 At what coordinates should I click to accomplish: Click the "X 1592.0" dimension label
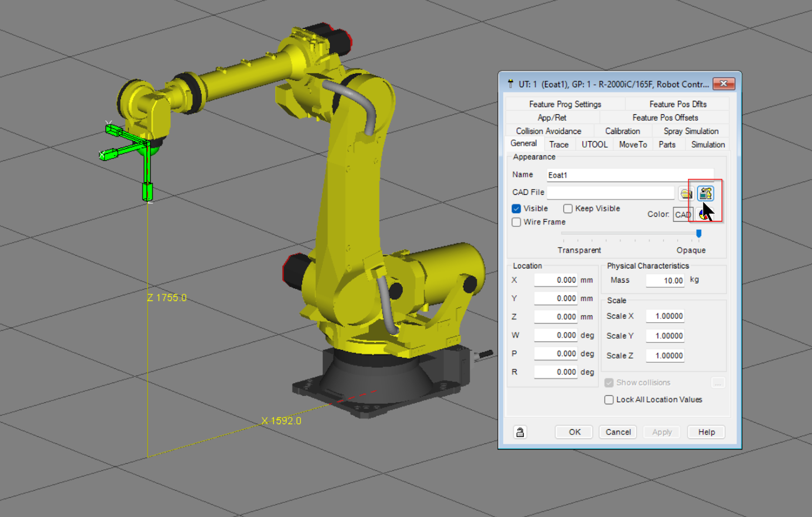[x=281, y=421]
